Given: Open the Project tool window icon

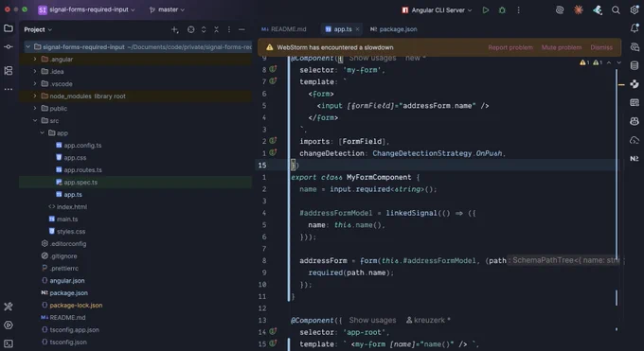Looking at the screenshot, I should pos(9,28).
